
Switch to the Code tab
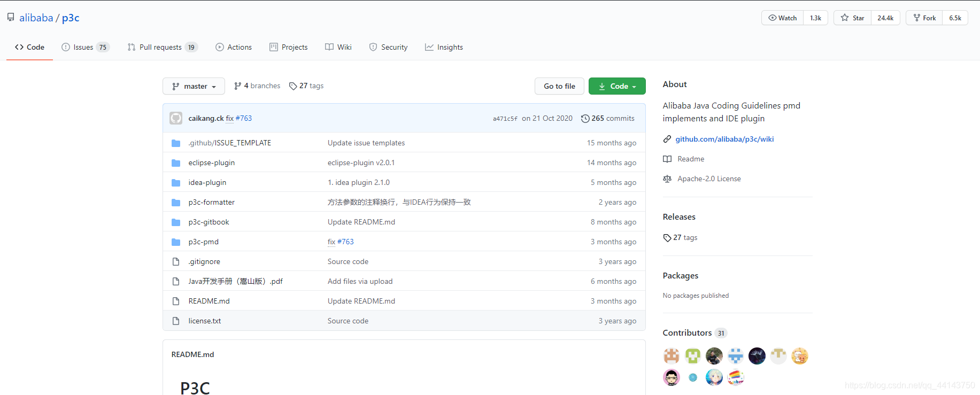click(x=29, y=47)
